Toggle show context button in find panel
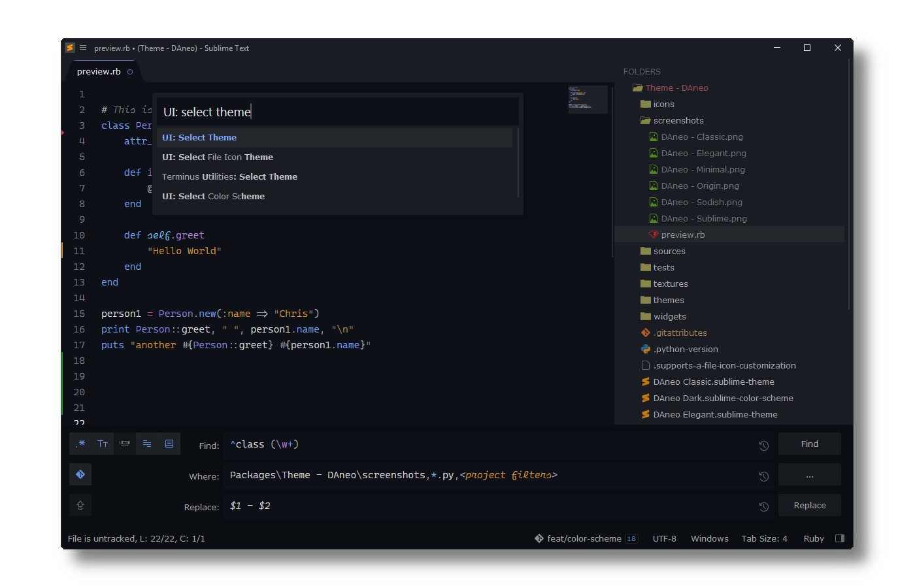Screen dimensions: 915x588 (147, 444)
